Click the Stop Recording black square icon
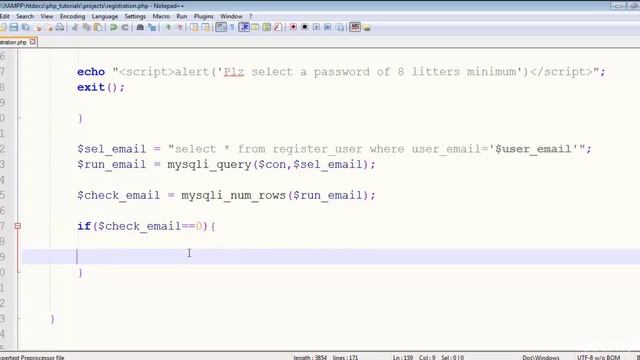640x360 pixels. [x=304, y=27]
